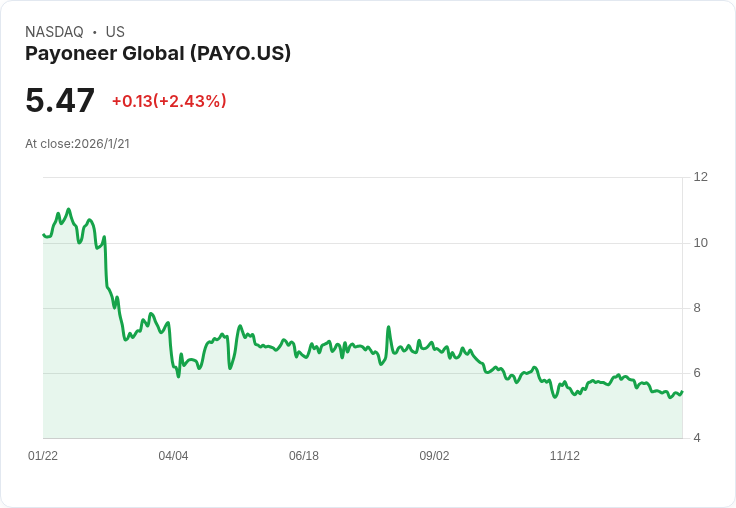736x508 pixels.
Task: Click the dot separator between NASDAQ and US
Action: pos(94,32)
